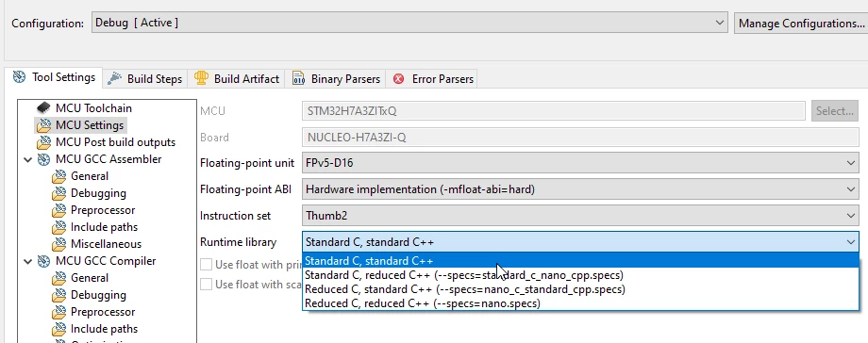Click the Assembler Miscellaneous folder icon
This screenshot has height=343, width=868.
coord(58,244)
